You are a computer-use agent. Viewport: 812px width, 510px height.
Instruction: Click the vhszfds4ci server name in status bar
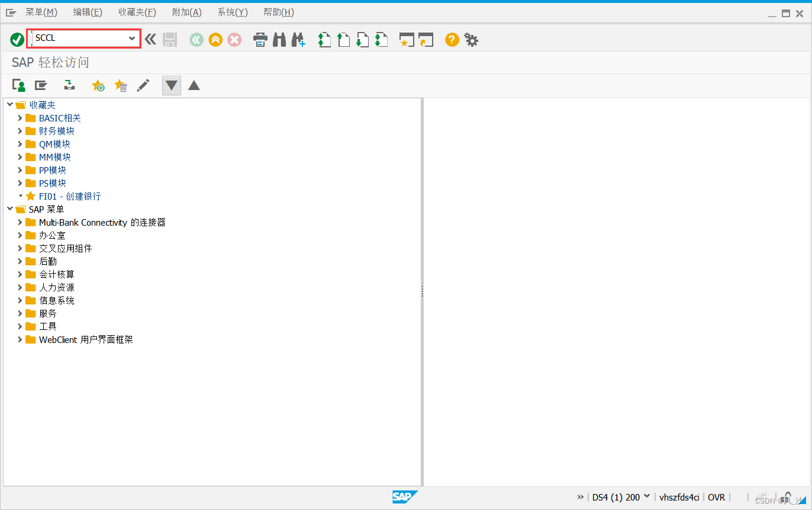pyautogui.click(x=679, y=498)
